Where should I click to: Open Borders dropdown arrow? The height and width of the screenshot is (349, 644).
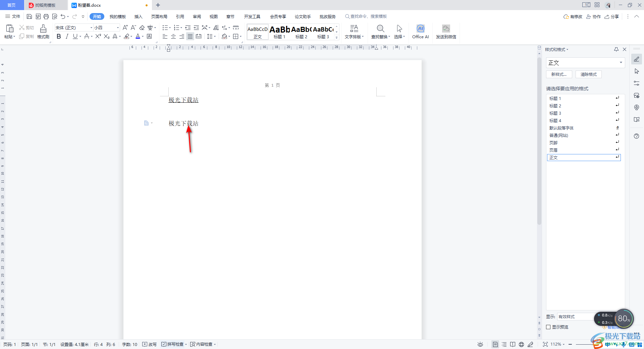click(241, 36)
